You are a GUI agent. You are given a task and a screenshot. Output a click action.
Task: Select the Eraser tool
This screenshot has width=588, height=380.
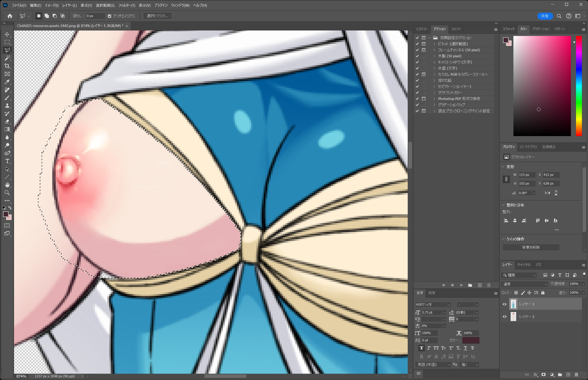coord(7,122)
